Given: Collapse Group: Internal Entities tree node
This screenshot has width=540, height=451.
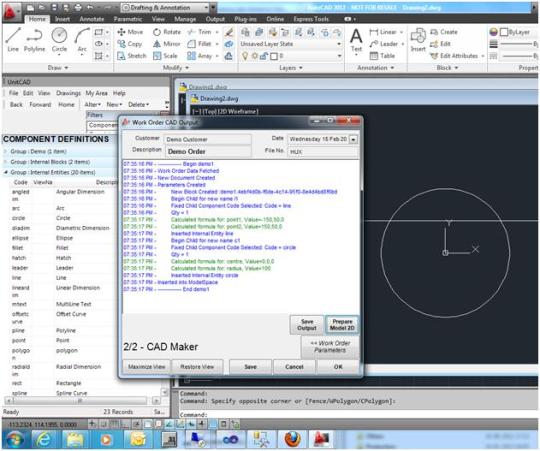Looking at the screenshot, I should (6, 172).
